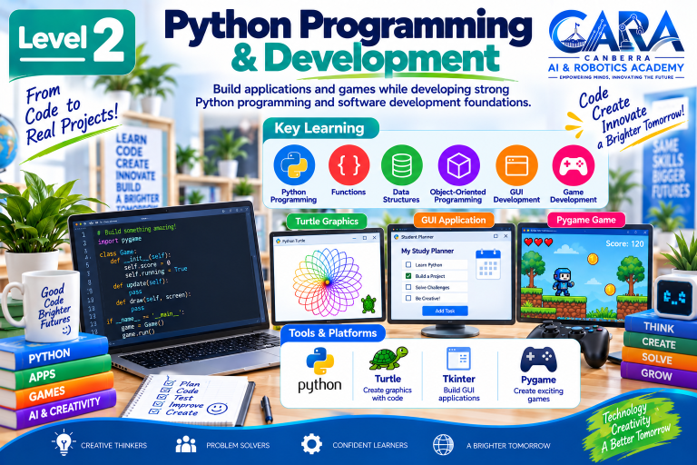Select the pink Pygame Game label
The image size is (697, 465).
click(x=586, y=220)
